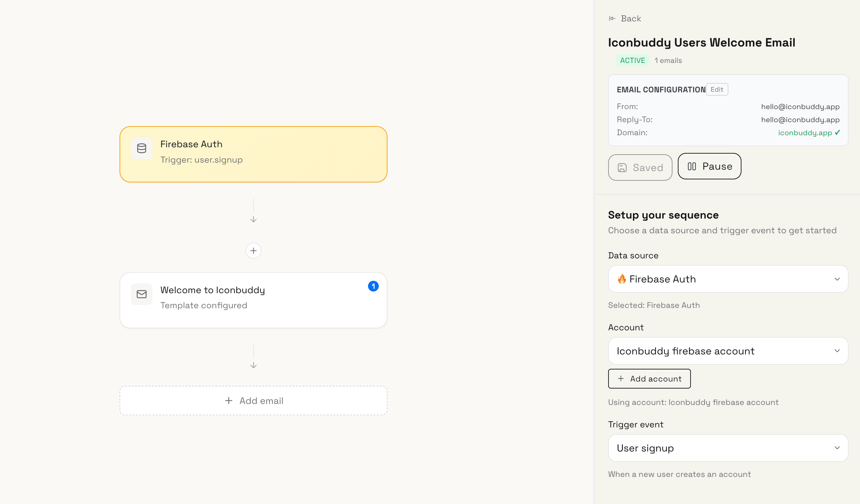Click the 'Trigger: user.signup' text
The image size is (860, 504).
pyautogui.click(x=201, y=160)
